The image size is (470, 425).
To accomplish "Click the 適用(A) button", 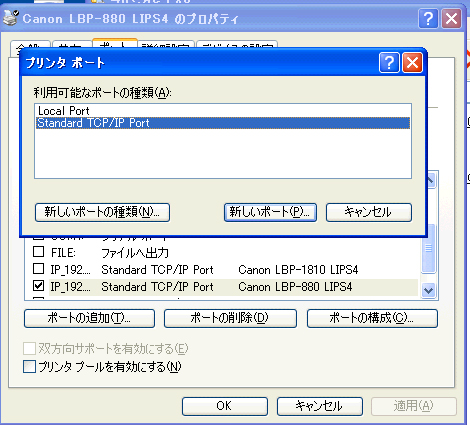I will click(x=414, y=406).
